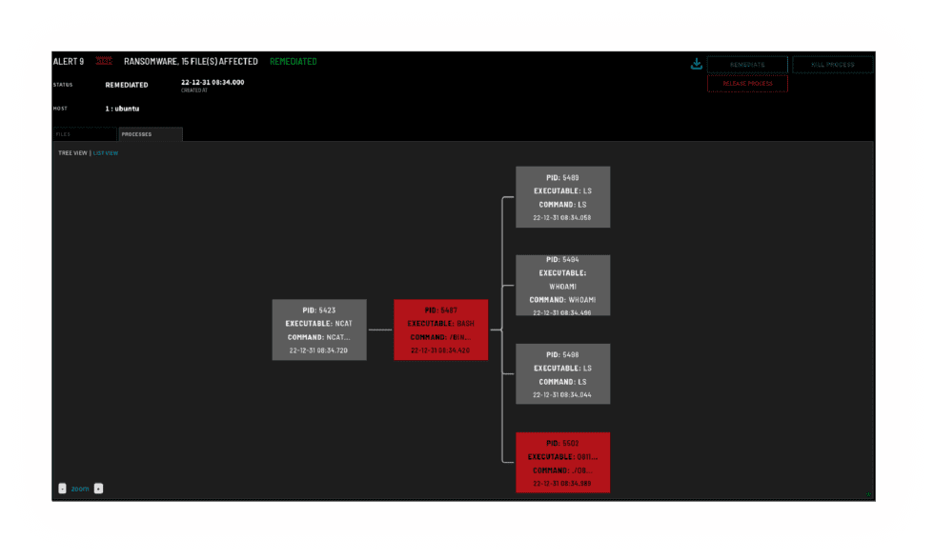Image resolution: width=934 pixels, height=560 pixels.
Task: Select the red BASH process node PID 5487
Action: (x=440, y=330)
